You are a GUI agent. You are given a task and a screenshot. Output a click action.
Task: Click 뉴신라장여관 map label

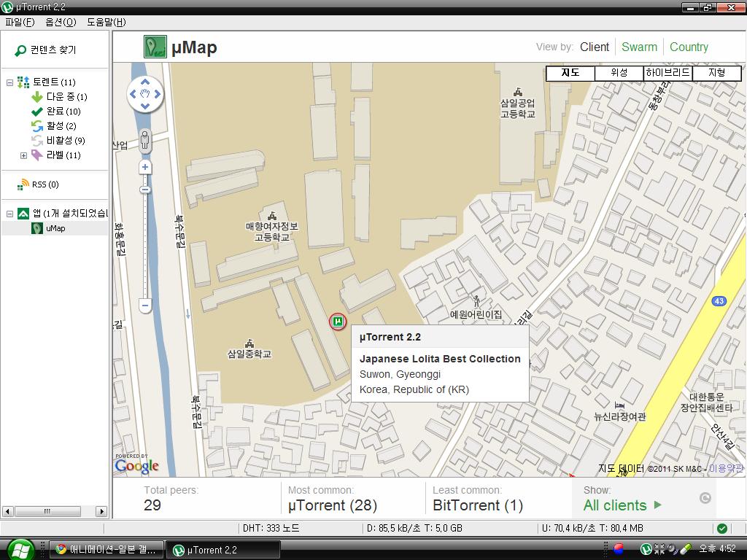[x=619, y=416]
